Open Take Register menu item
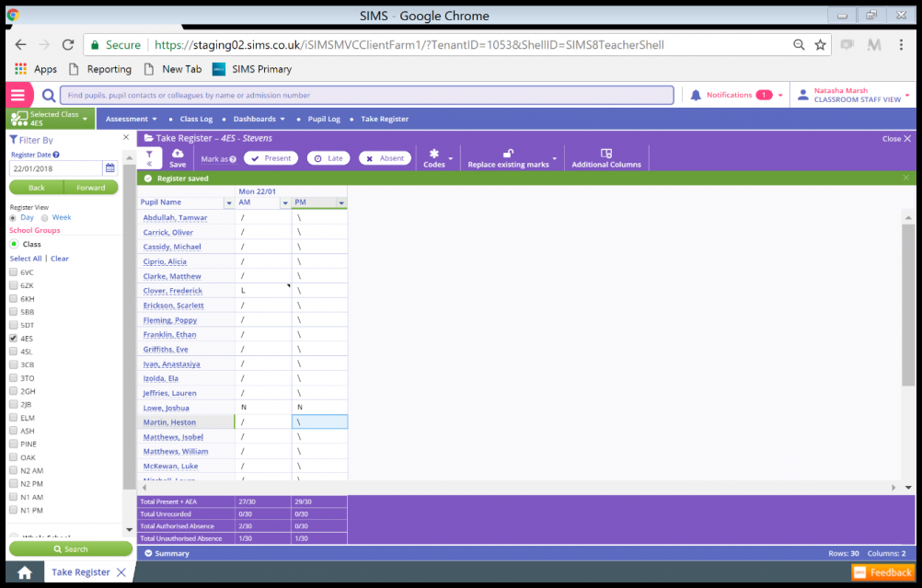The height and width of the screenshot is (588, 922). pyautogui.click(x=385, y=119)
